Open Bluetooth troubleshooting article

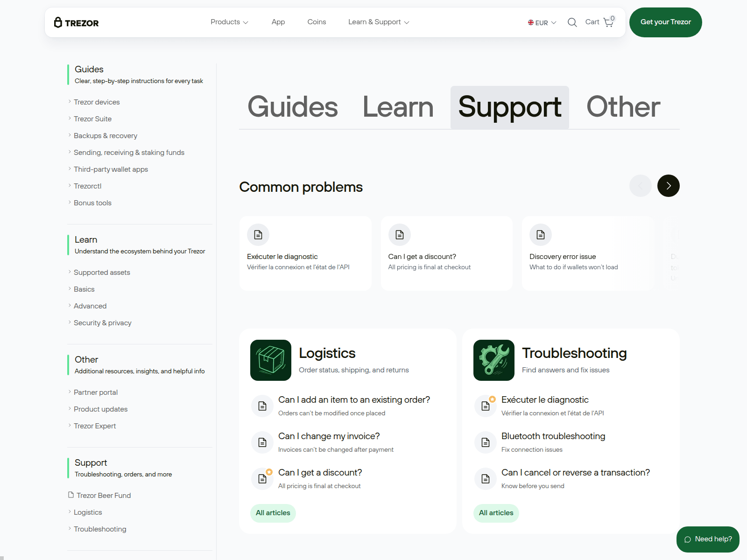[553, 436]
